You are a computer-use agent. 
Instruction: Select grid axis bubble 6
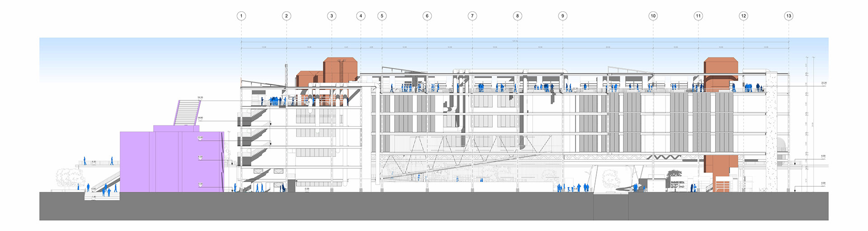point(427,16)
